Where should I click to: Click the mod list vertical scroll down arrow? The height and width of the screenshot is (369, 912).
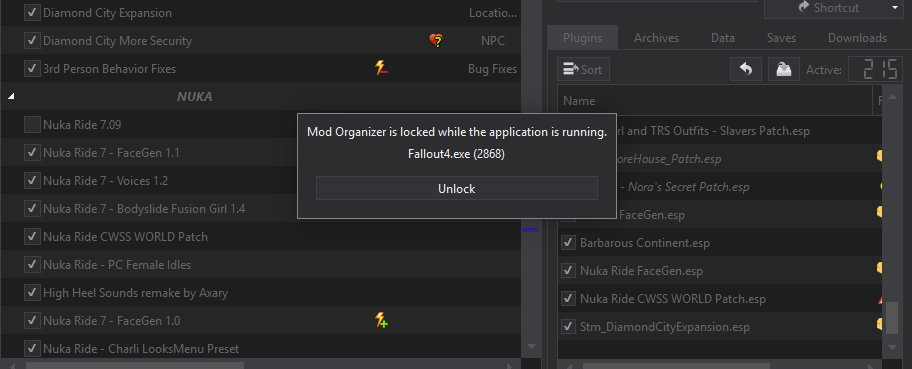[x=531, y=347]
